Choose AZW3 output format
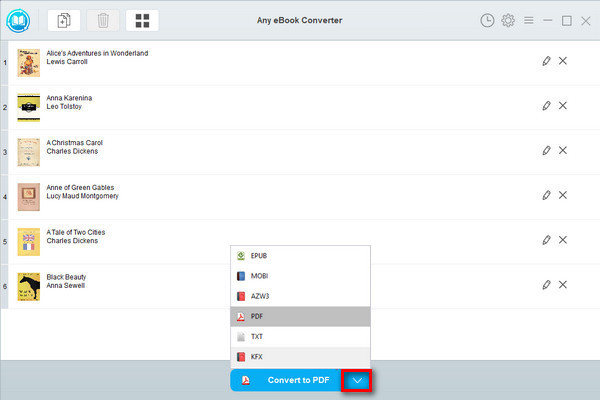Image resolution: width=600 pixels, height=400 pixels. tap(300, 296)
